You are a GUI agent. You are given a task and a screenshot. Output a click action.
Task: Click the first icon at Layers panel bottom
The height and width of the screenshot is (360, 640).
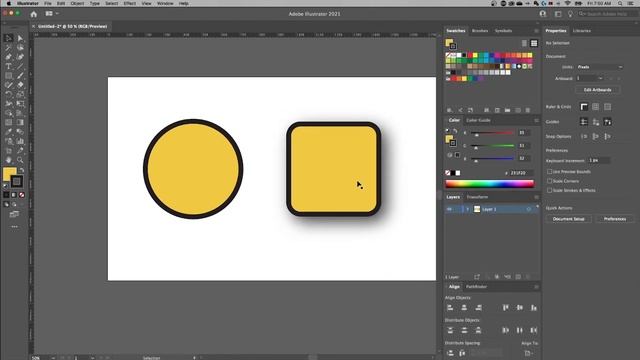(x=477, y=277)
